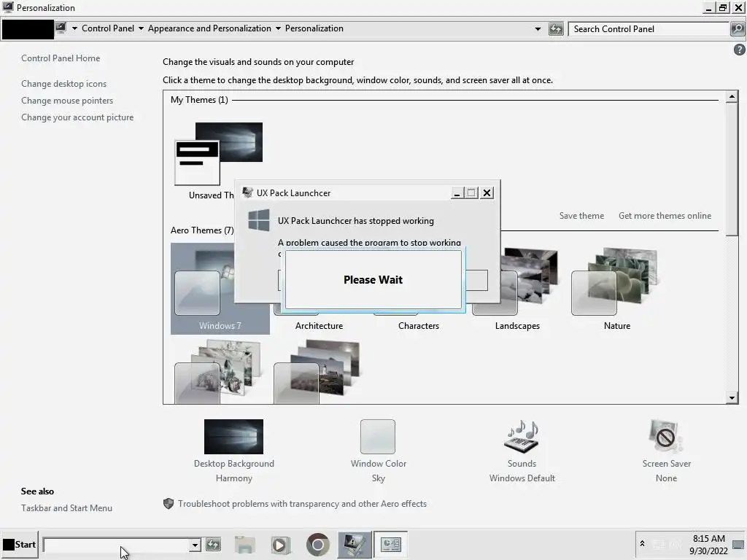Open the Chrome taskbar icon

point(318,544)
